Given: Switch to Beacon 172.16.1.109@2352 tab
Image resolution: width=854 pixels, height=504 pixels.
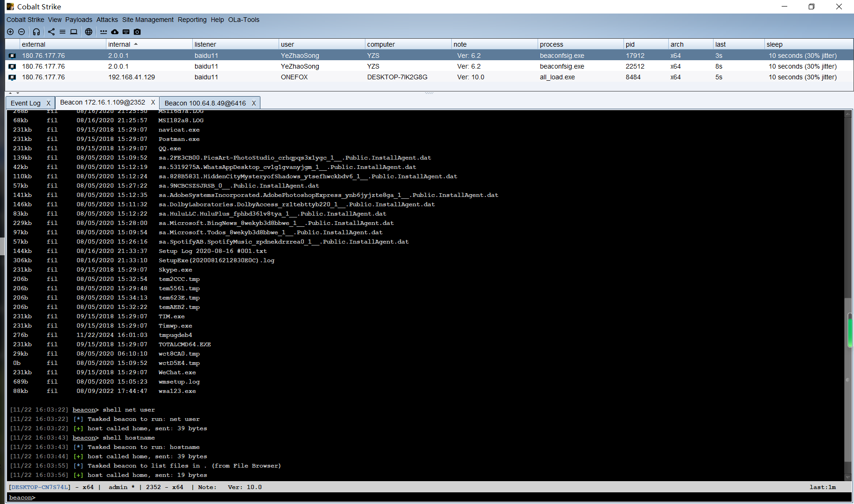Looking at the screenshot, I should coord(103,102).
